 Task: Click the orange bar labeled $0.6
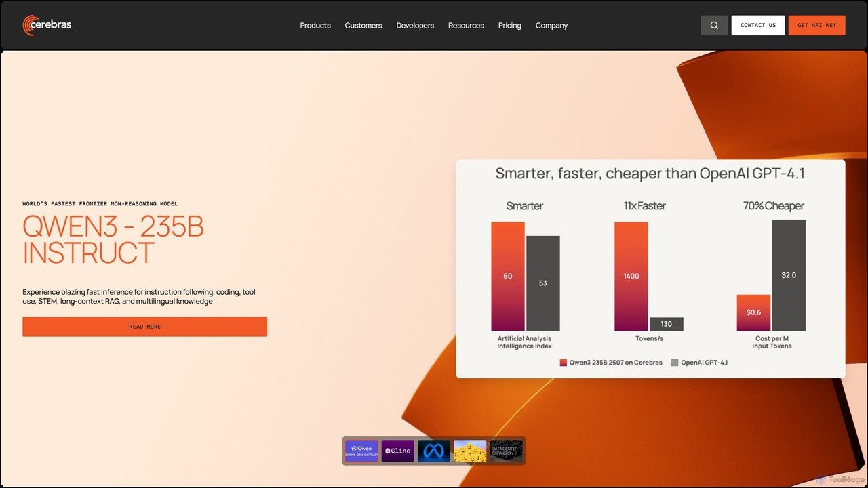(x=754, y=312)
